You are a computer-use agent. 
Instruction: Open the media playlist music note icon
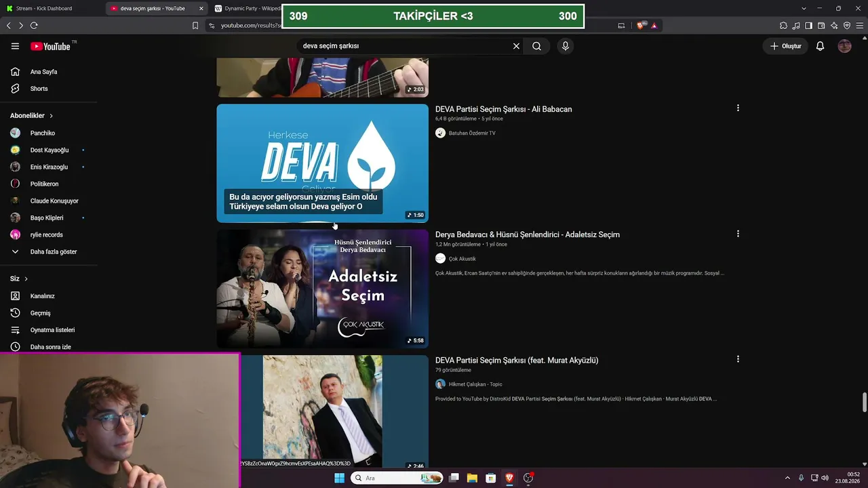tap(796, 26)
